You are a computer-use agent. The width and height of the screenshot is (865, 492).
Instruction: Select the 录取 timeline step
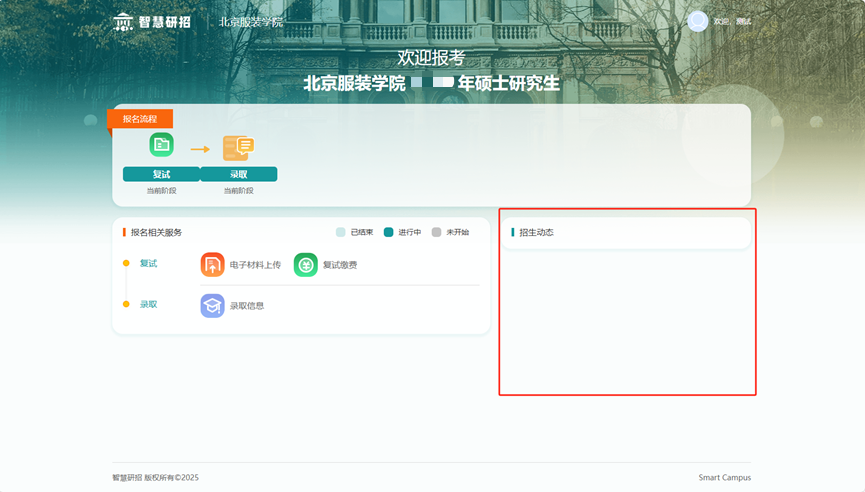[x=148, y=304]
